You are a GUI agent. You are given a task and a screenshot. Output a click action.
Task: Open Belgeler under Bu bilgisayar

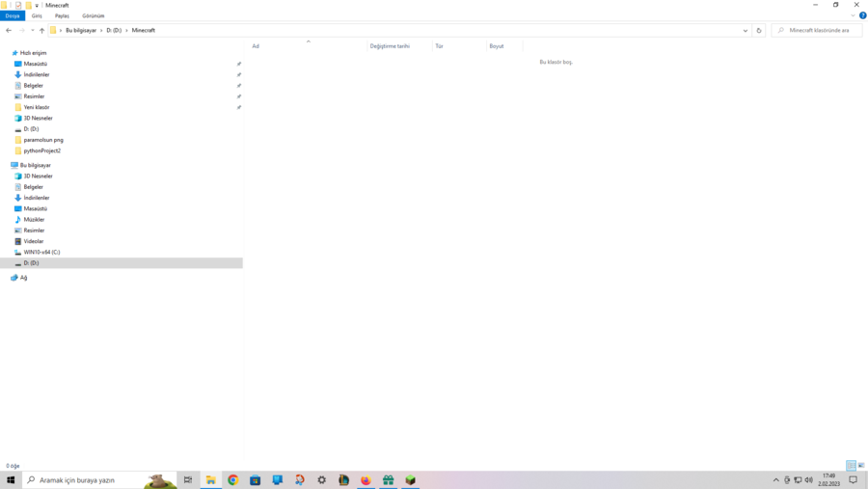pyautogui.click(x=33, y=187)
